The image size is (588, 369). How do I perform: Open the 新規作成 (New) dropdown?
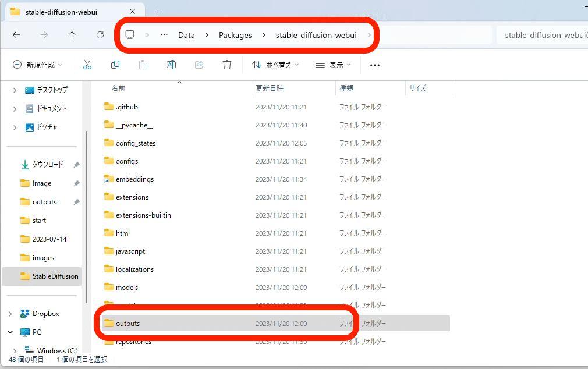point(37,65)
